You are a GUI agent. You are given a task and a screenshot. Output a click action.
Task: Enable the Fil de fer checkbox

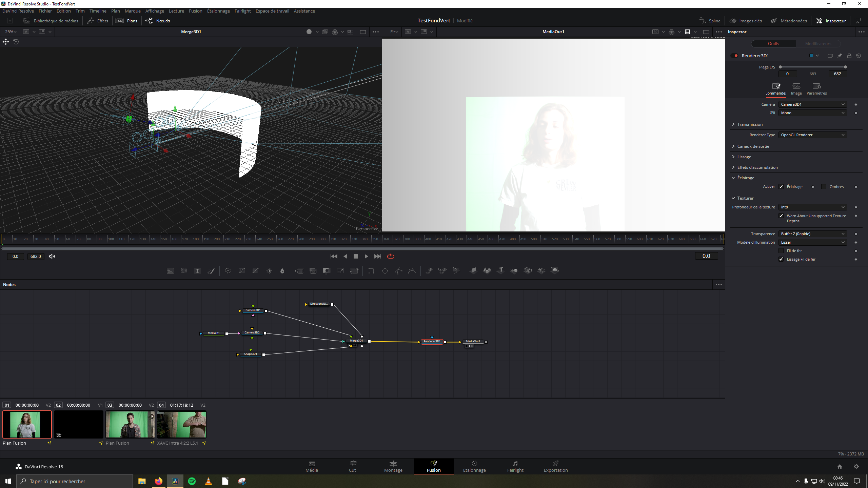pos(781,251)
